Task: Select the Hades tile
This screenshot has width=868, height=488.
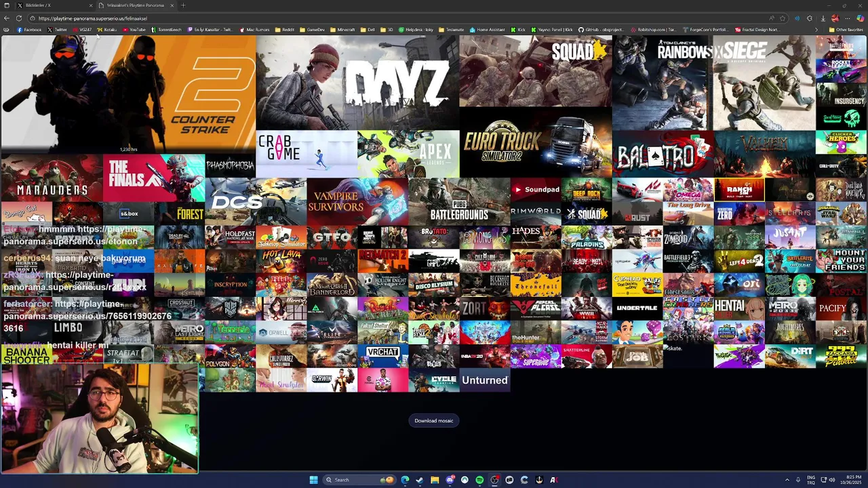Action: coord(536,237)
